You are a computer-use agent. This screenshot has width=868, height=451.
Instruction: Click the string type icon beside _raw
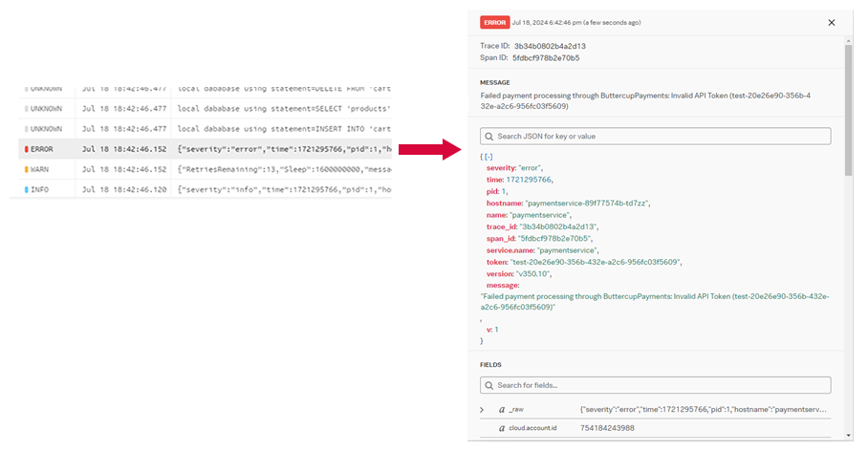tap(502, 409)
